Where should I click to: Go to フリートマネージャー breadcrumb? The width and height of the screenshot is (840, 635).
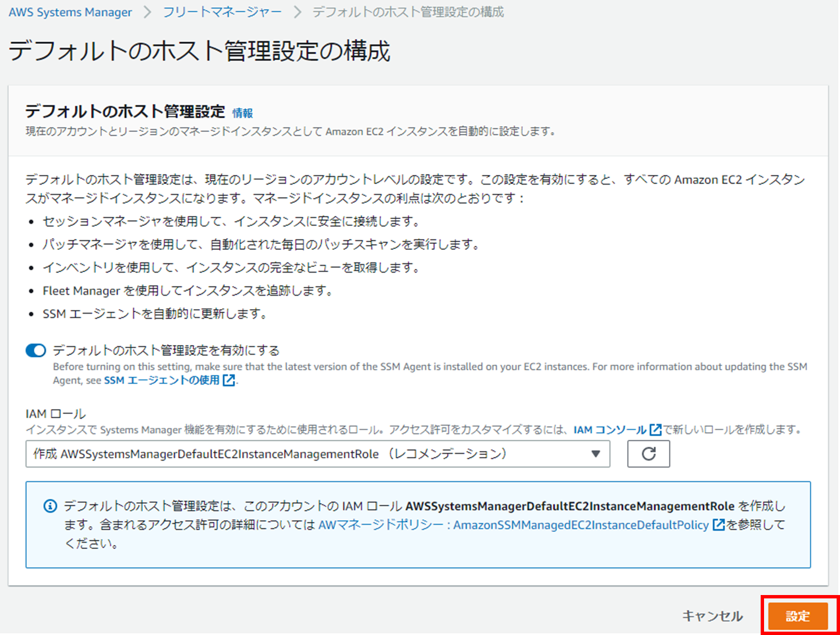tap(222, 12)
